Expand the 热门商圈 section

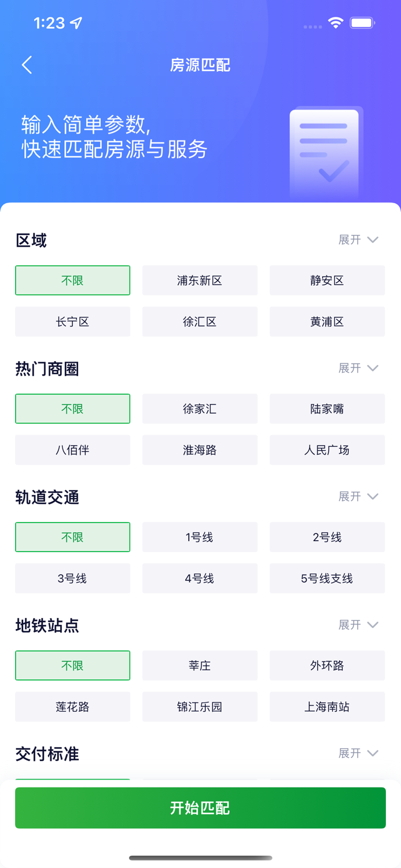click(359, 368)
